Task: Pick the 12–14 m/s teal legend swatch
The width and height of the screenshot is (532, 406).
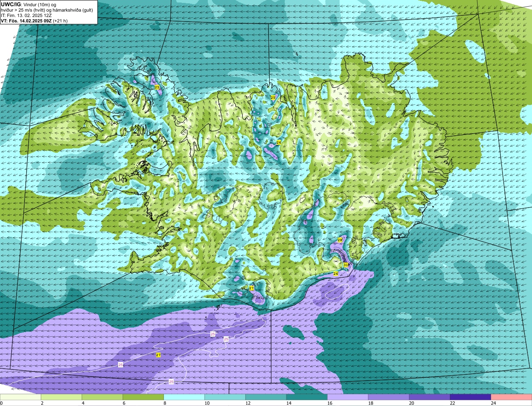Action: click(x=266, y=397)
